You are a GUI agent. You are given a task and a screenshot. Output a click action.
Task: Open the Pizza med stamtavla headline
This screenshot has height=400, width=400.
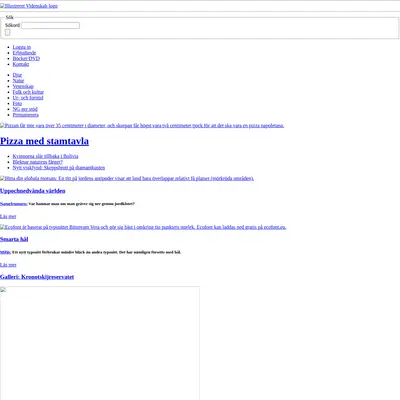point(44,141)
